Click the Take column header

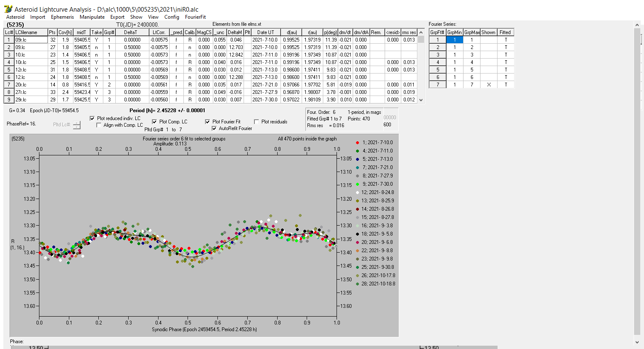coord(97,32)
